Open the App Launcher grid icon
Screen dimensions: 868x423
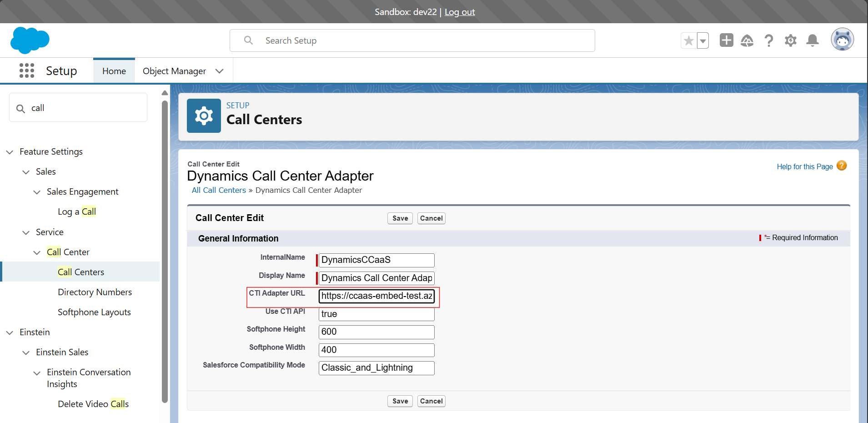click(27, 70)
